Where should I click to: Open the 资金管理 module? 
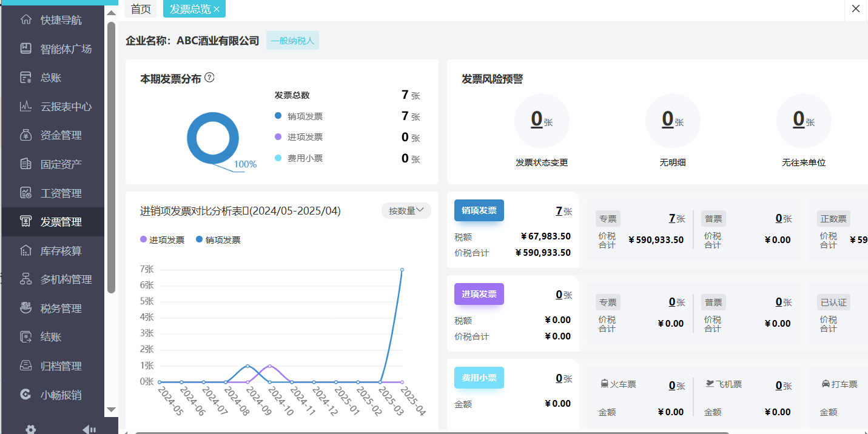pos(53,135)
